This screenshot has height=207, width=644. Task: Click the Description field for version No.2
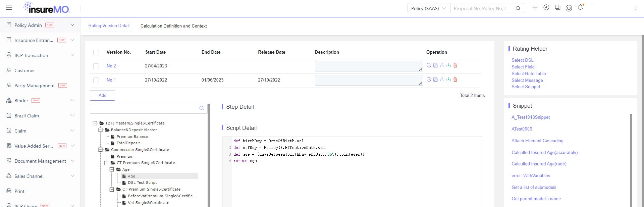(369, 66)
